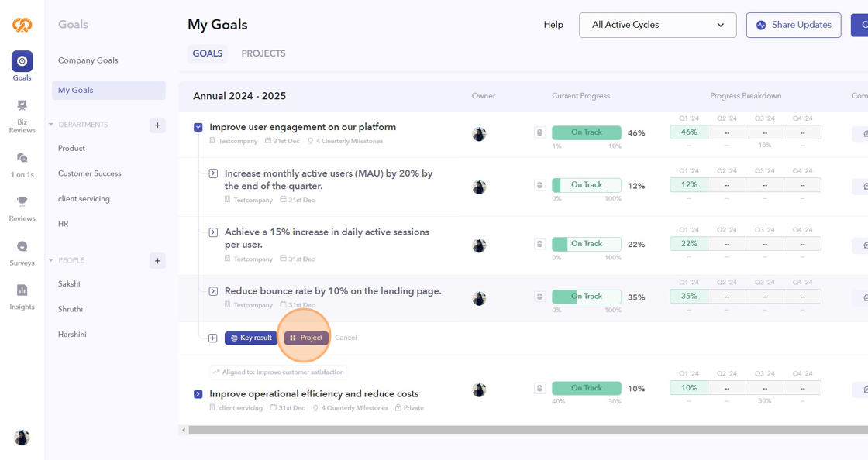Collapse the Improve user engagement goal
Screen dimensions: 868x460
198,127
